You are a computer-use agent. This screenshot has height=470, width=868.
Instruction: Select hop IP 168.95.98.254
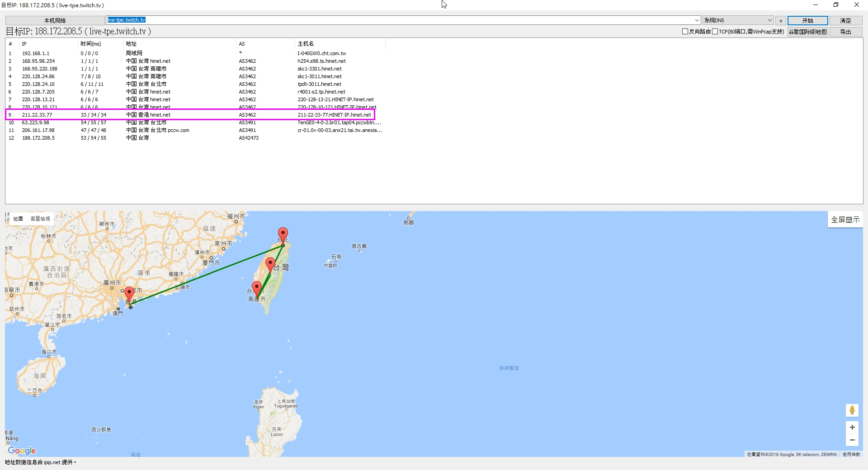38,61
